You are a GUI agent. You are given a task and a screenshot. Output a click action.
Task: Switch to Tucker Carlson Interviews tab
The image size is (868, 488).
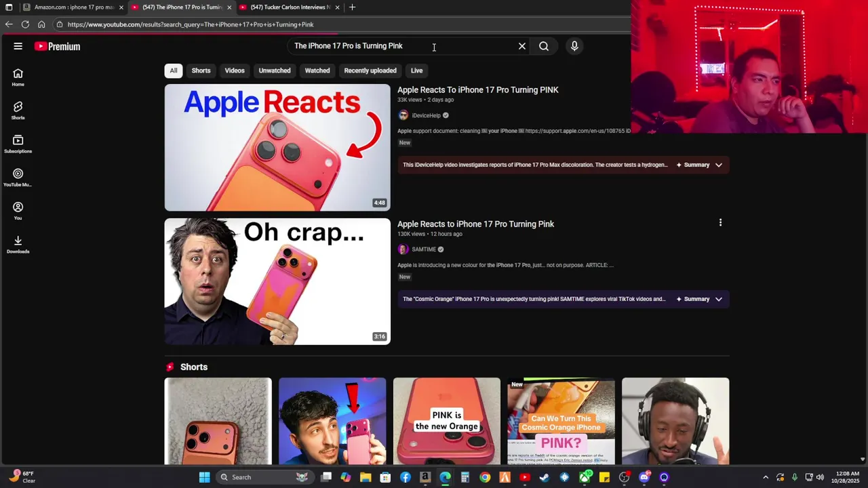289,7
